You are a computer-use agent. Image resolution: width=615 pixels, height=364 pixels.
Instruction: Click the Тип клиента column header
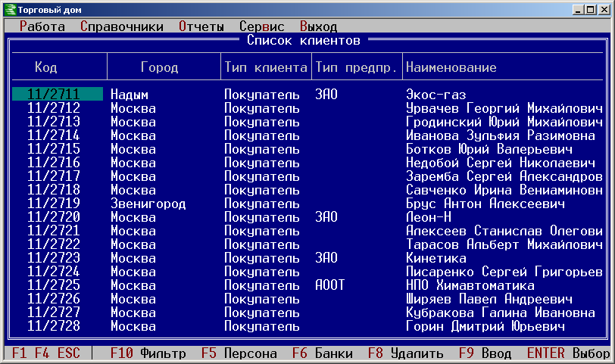point(266,67)
